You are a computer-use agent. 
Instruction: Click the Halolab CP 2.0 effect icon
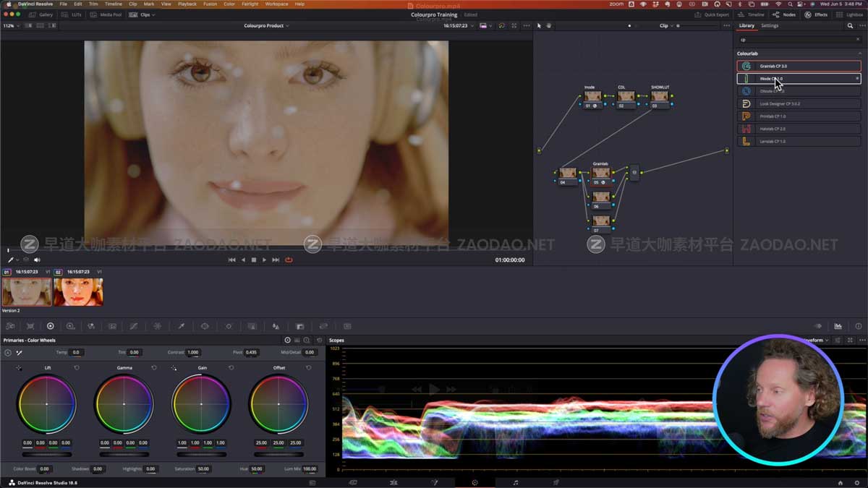[746, 129]
